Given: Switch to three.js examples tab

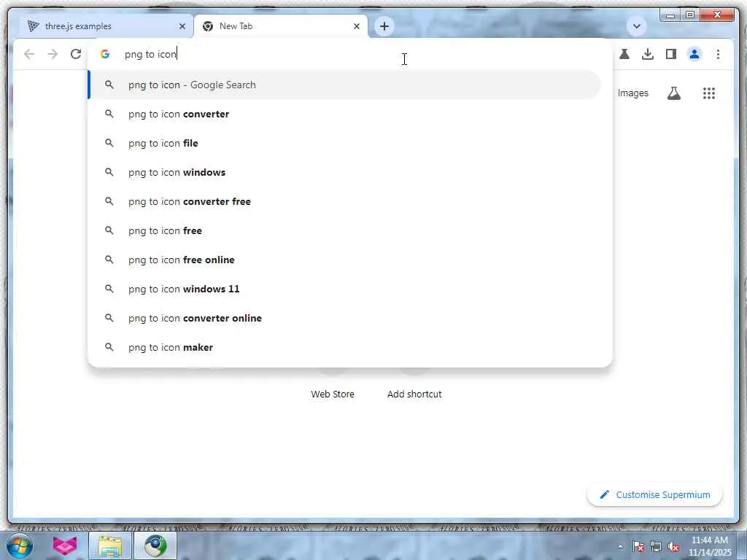Looking at the screenshot, I should click(x=107, y=26).
